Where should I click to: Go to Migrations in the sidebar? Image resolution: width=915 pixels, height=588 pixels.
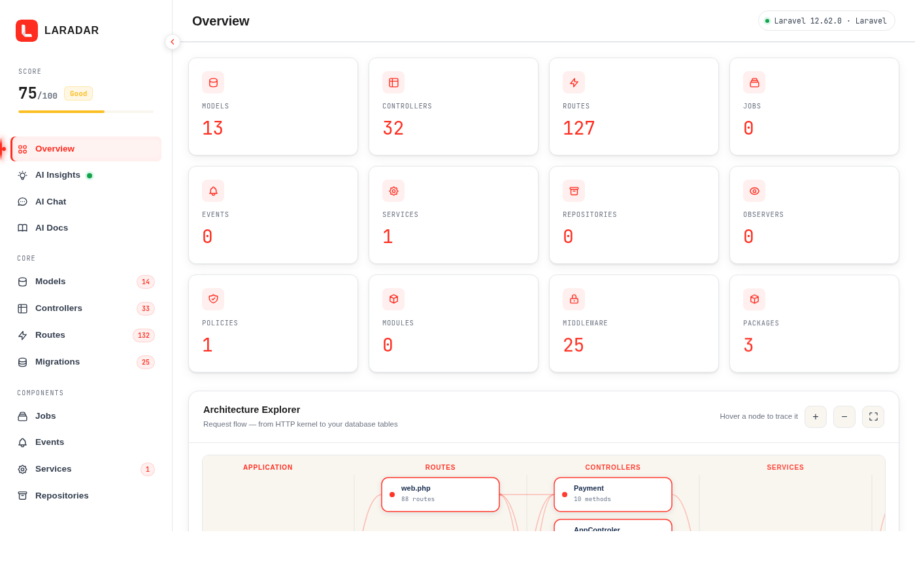86,362
